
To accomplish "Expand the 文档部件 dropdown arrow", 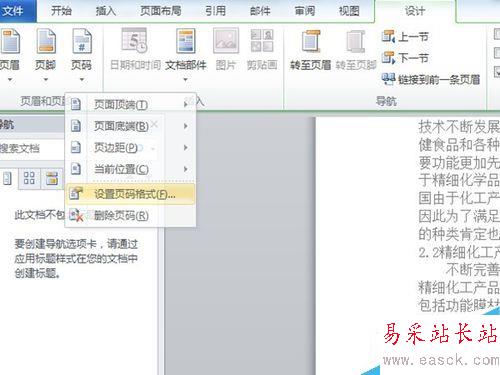I will pos(186,80).
